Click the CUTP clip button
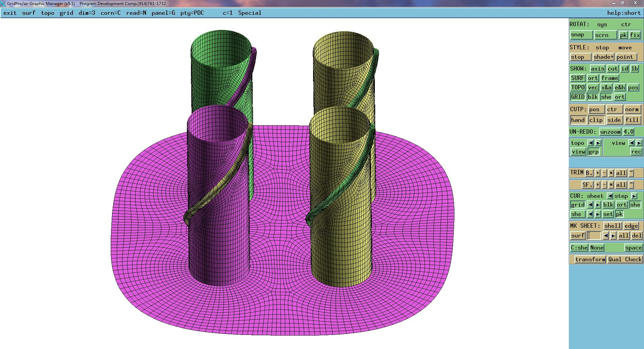 coord(596,120)
